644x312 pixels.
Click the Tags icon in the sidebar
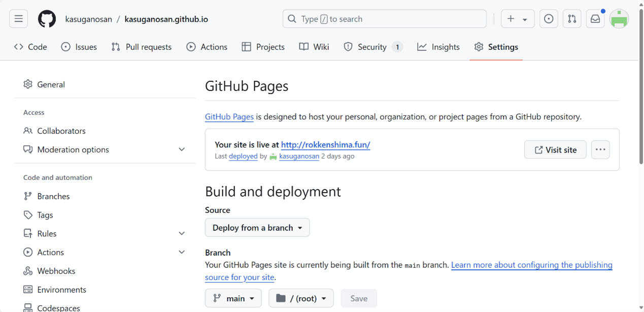pos(28,215)
